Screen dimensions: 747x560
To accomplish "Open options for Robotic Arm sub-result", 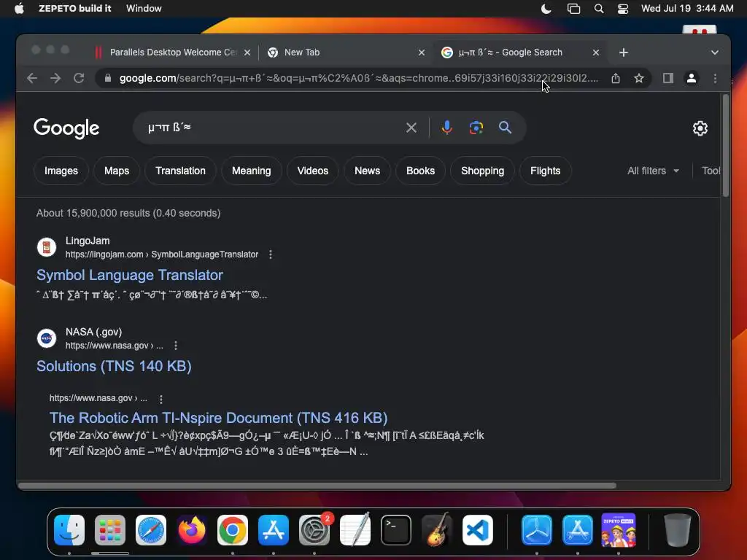I will click(161, 399).
